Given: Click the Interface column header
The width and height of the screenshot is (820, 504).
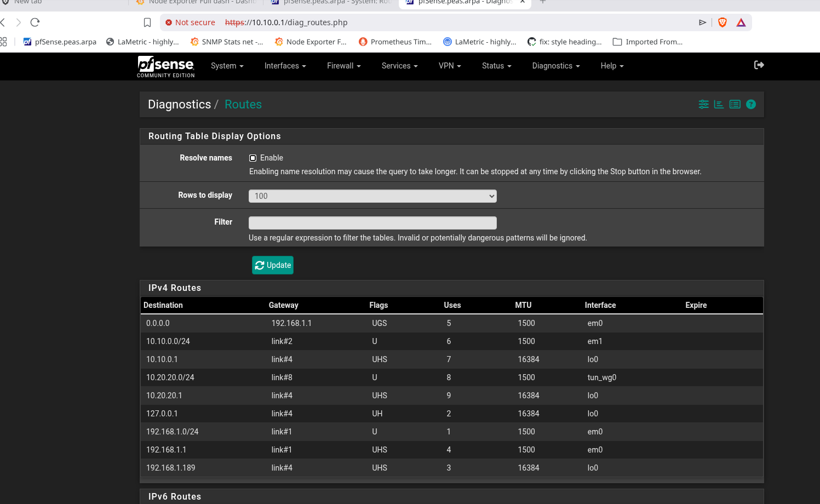Looking at the screenshot, I should [x=600, y=305].
